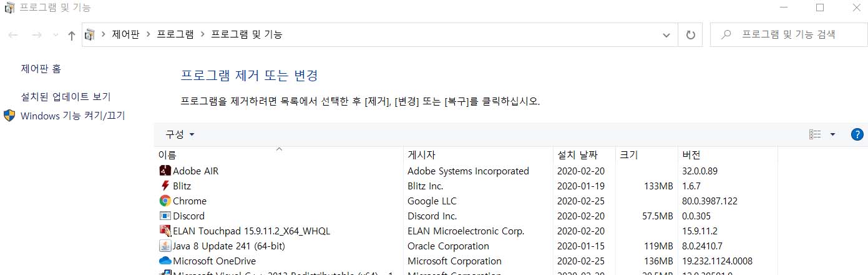Open recent locations dropdown arrow
Image resolution: width=868 pixels, height=275 pixels.
point(56,36)
